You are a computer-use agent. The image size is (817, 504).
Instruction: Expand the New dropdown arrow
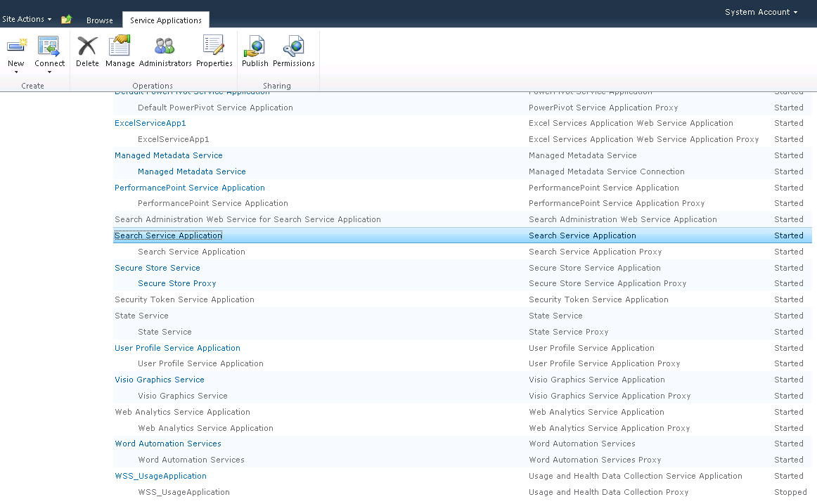16,72
